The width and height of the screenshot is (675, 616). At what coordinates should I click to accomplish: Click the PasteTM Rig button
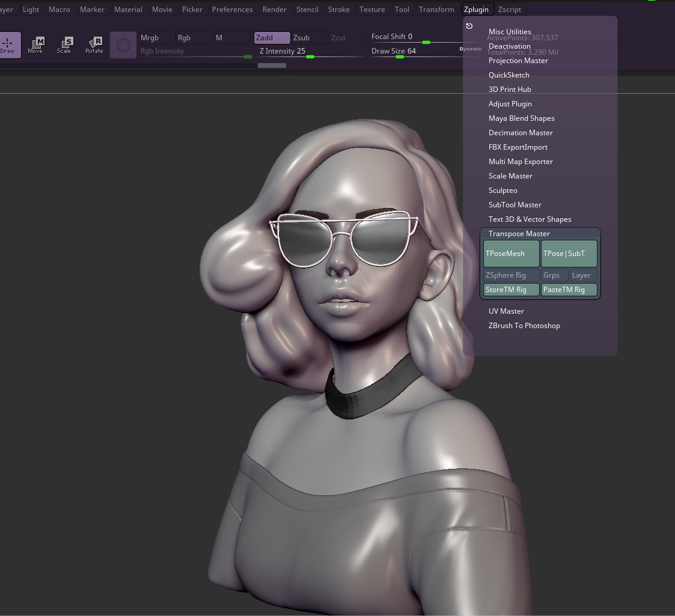click(569, 290)
